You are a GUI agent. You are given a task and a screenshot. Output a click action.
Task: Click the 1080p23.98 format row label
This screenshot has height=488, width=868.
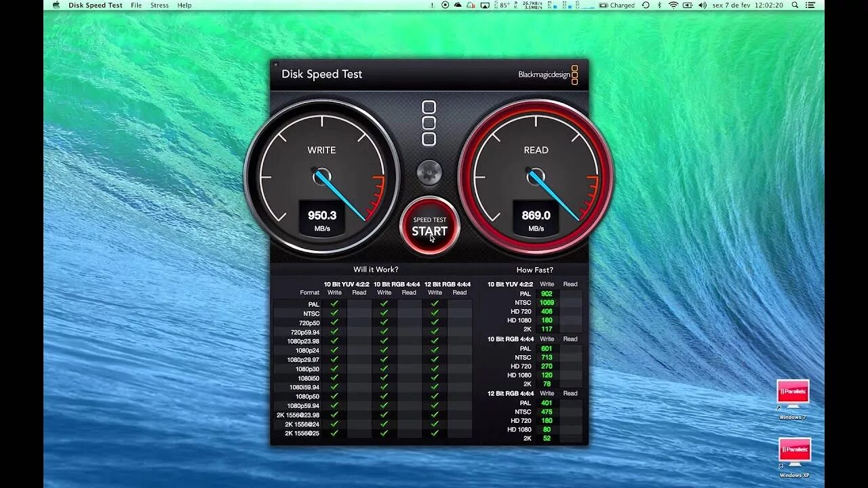(303, 342)
